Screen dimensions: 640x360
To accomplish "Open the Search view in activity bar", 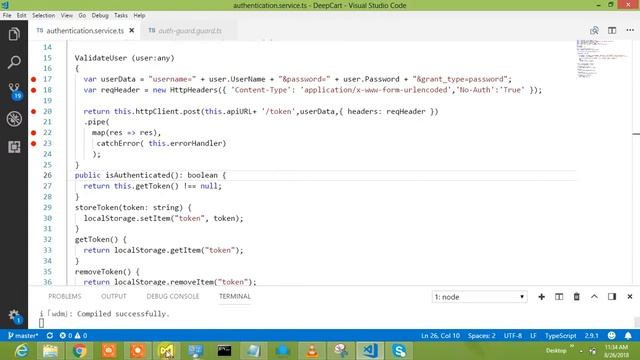I will (x=14, y=62).
